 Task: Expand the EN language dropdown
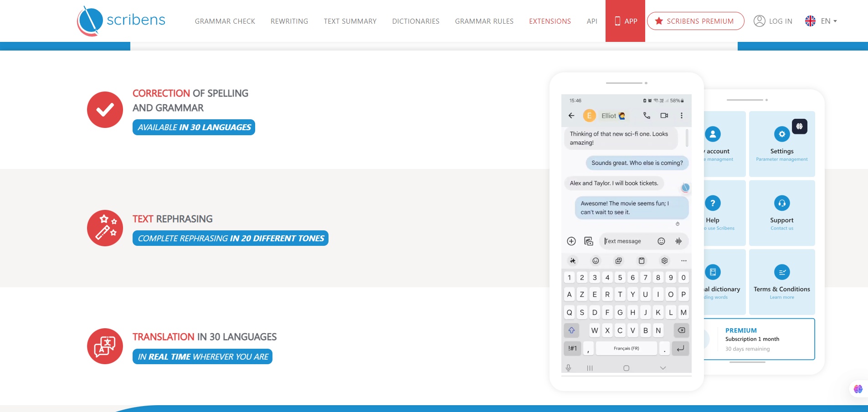[x=829, y=21]
